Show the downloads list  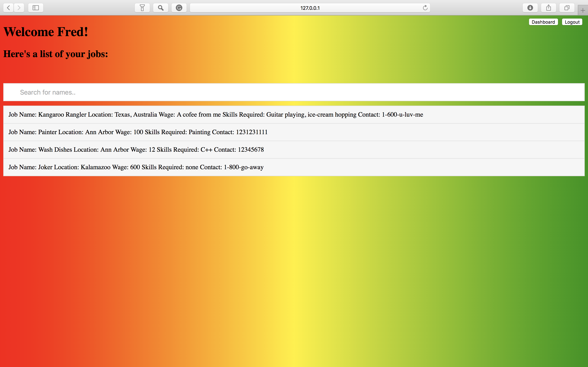point(530,8)
